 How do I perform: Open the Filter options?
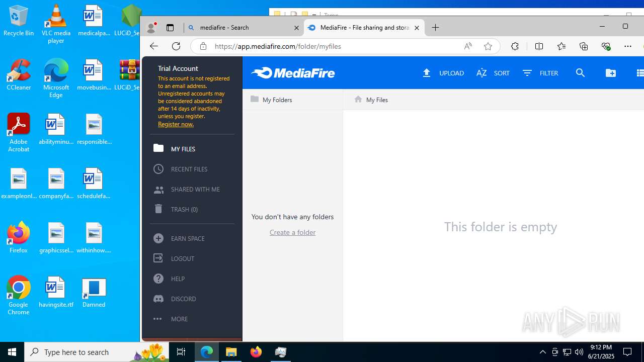(540, 73)
